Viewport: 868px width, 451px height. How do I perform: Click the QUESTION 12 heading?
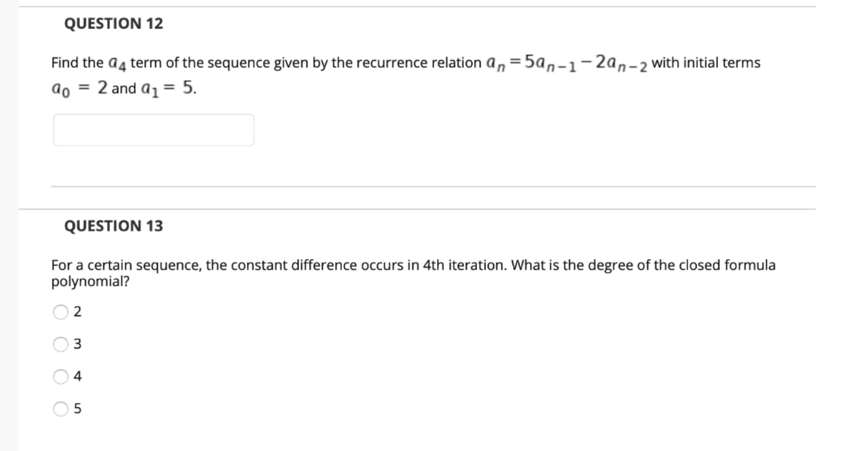tap(111, 22)
